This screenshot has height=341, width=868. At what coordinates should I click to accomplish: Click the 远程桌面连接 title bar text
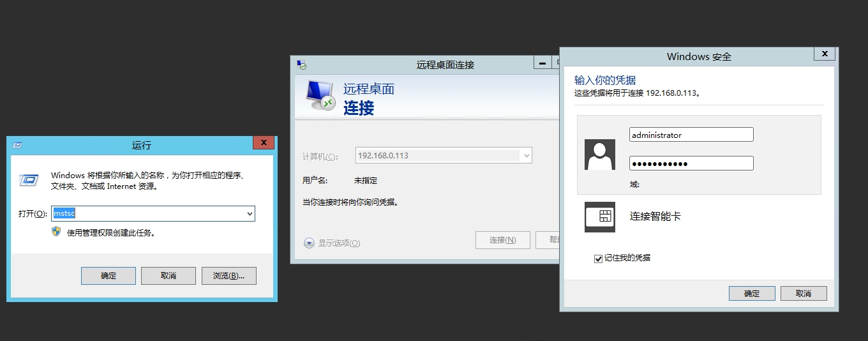(x=445, y=64)
